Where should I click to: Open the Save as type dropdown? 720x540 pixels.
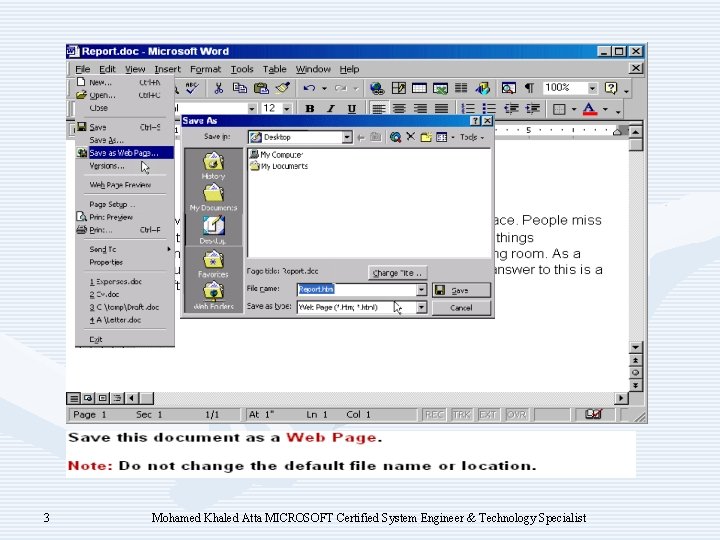(421, 307)
